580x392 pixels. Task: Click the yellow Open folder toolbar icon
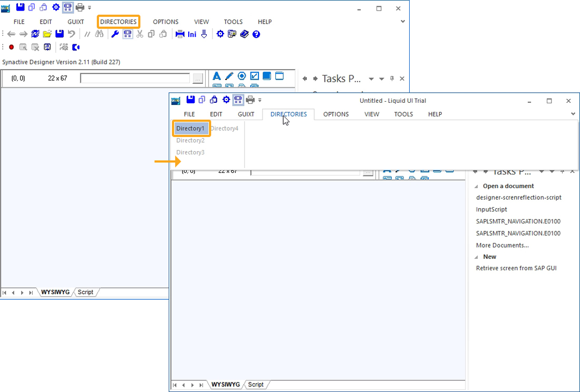[47, 34]
